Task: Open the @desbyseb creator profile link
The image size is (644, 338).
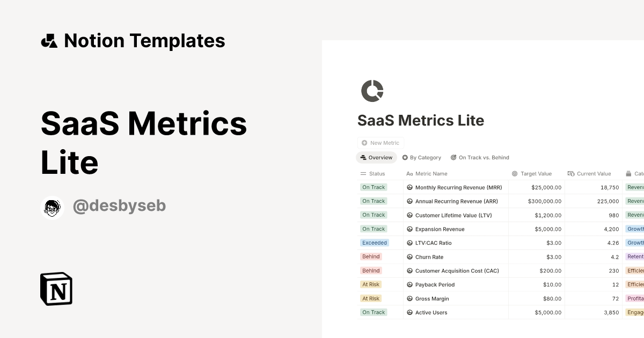Action: click(119, 206)
